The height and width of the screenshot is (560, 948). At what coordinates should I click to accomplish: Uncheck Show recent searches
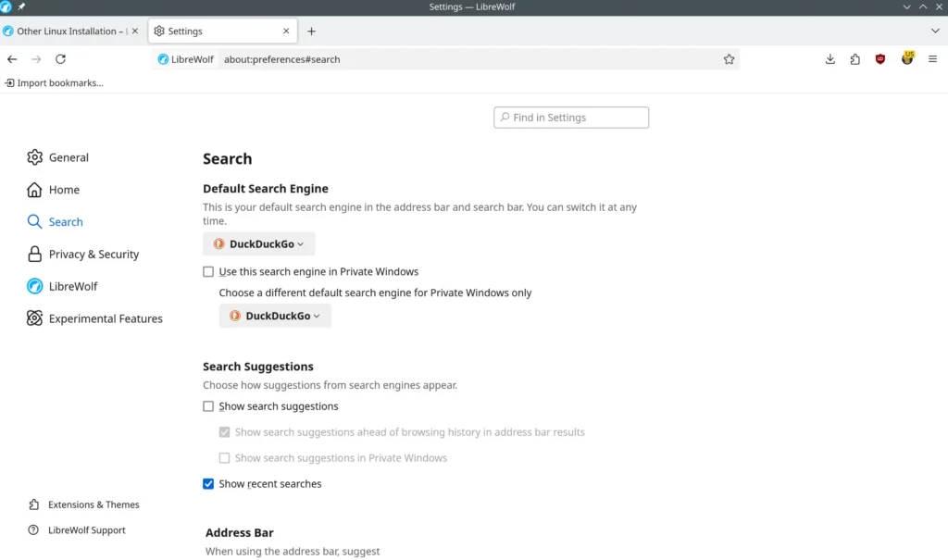coord(208,483)
